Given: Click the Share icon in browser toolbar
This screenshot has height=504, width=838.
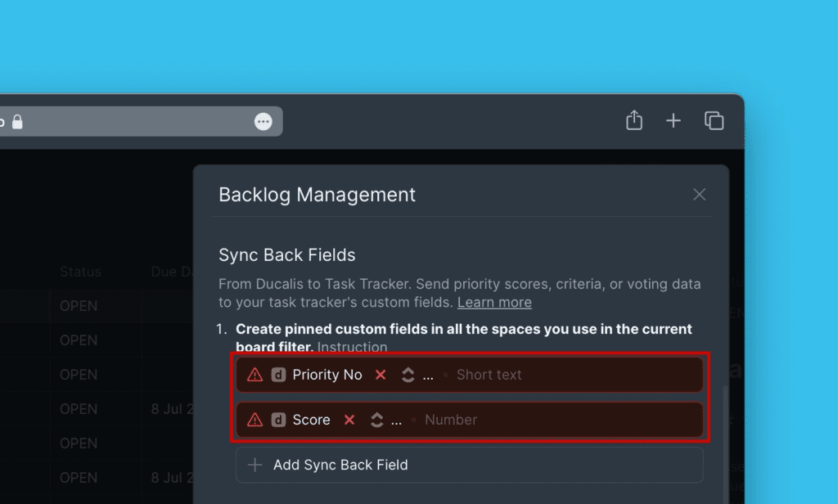Looking at the screenshot, I should [x=634, y=121].
